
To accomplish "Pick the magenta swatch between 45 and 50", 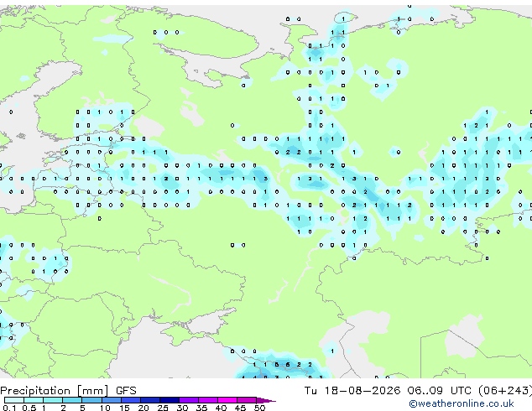I will (x=247, y=400).
